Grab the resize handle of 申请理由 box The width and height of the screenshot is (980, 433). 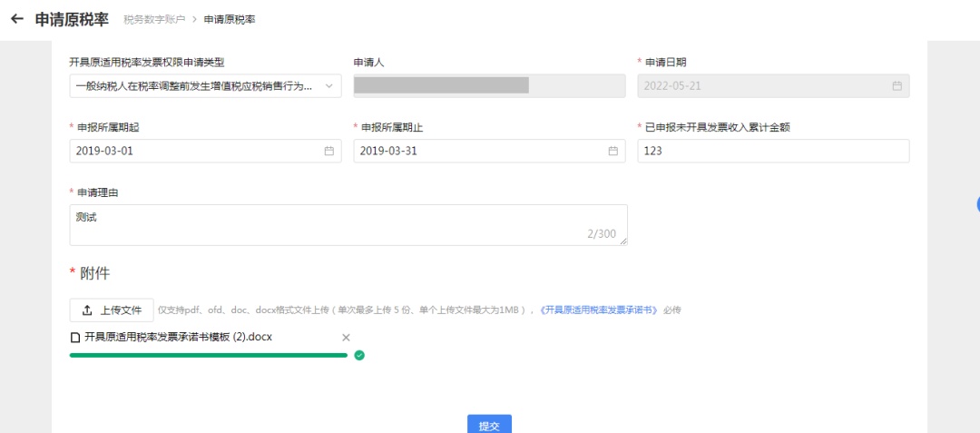click(623, 241)
